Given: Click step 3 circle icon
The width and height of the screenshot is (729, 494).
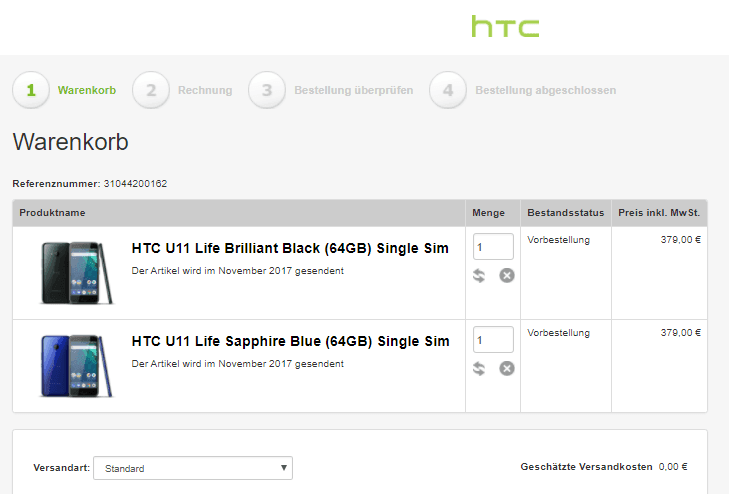Looking at the screenshot, I should 267,90.
